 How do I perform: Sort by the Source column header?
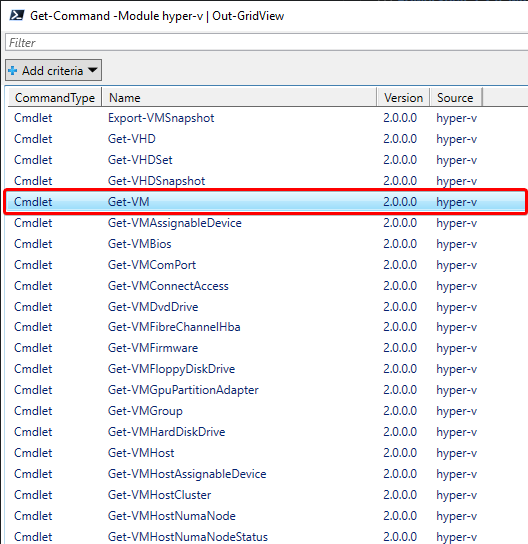pos(456,97)
